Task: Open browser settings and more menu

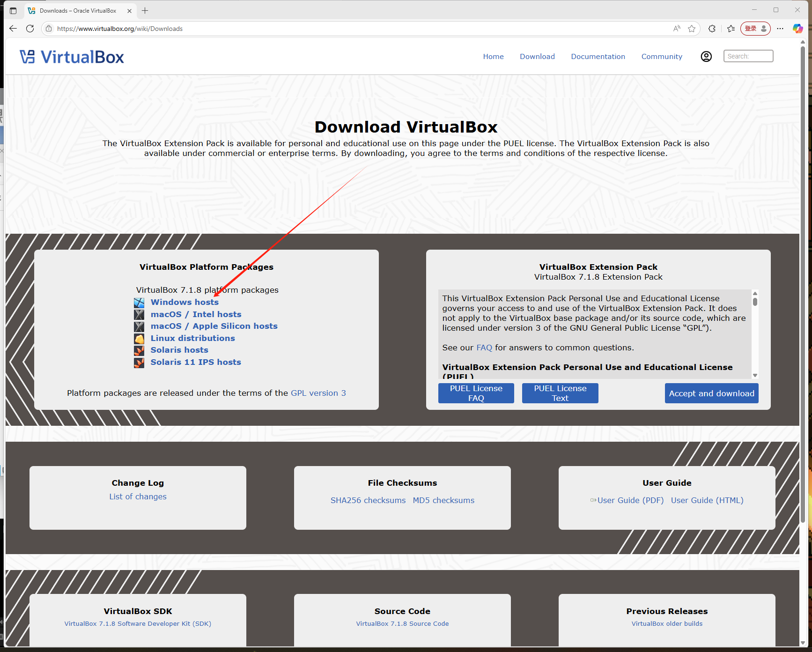Action: (780, 29)
